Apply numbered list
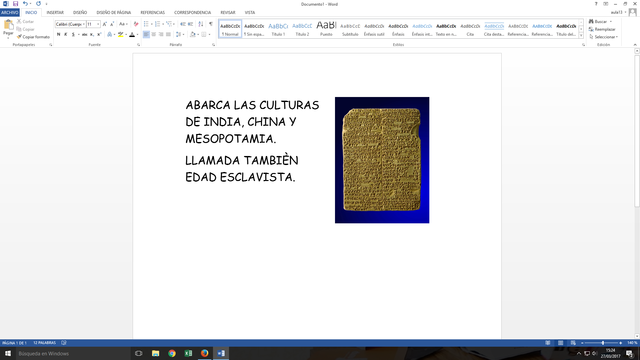This screenshot has width=640, height=360. point(158,24)
